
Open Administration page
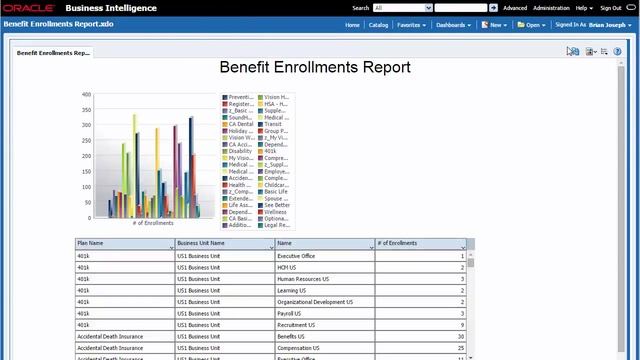tap(551, 8)
